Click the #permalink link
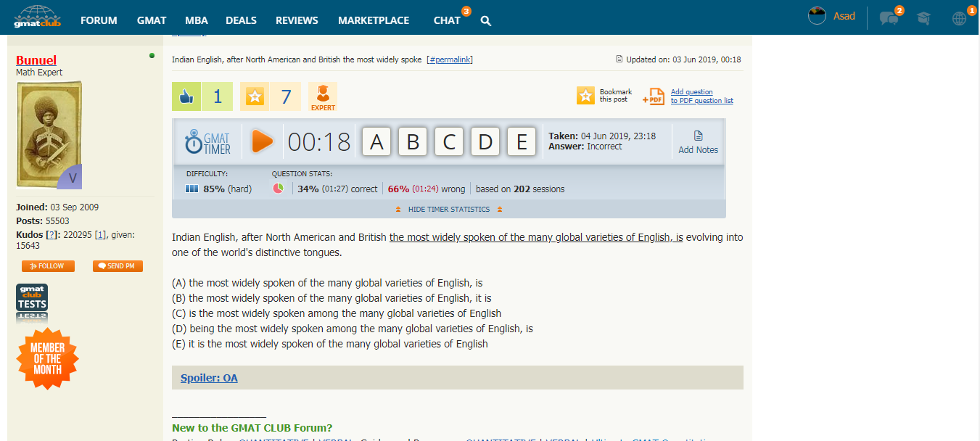Viewport: 980px width, 441px height. [450, 59]
